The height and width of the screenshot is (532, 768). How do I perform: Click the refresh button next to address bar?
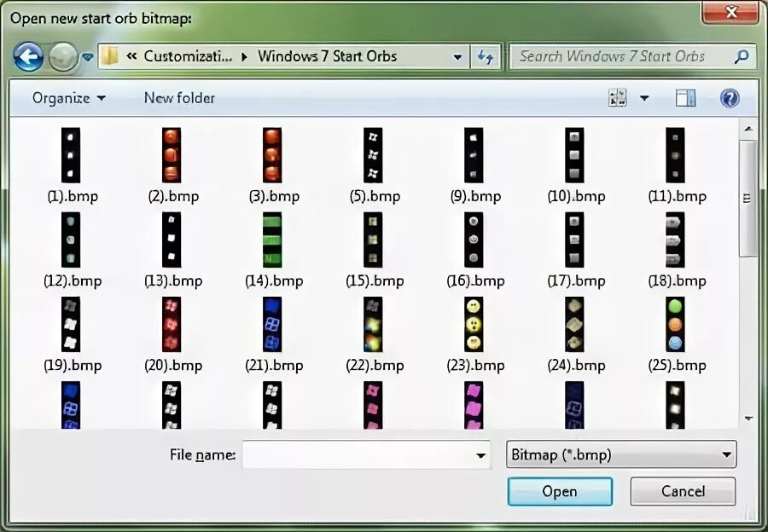click(485, 57)
